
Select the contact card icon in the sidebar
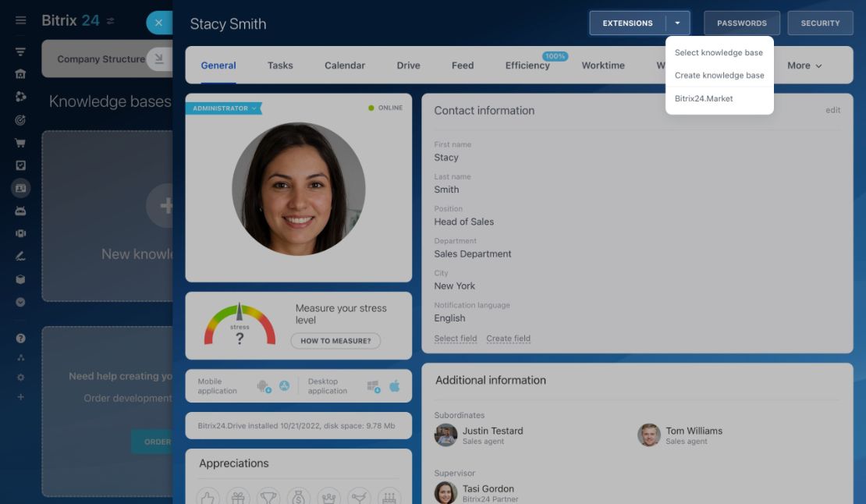pyautogui.click(x=20, y=188)
